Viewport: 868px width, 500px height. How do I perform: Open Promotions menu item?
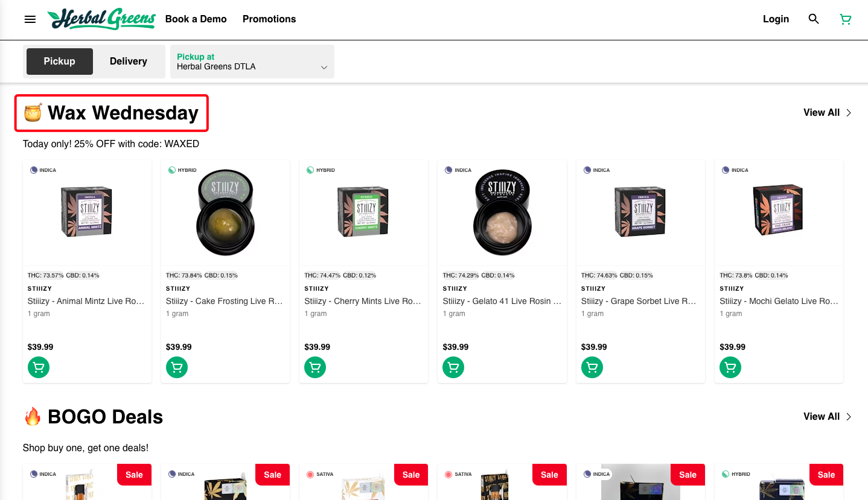tap(269, 19)
